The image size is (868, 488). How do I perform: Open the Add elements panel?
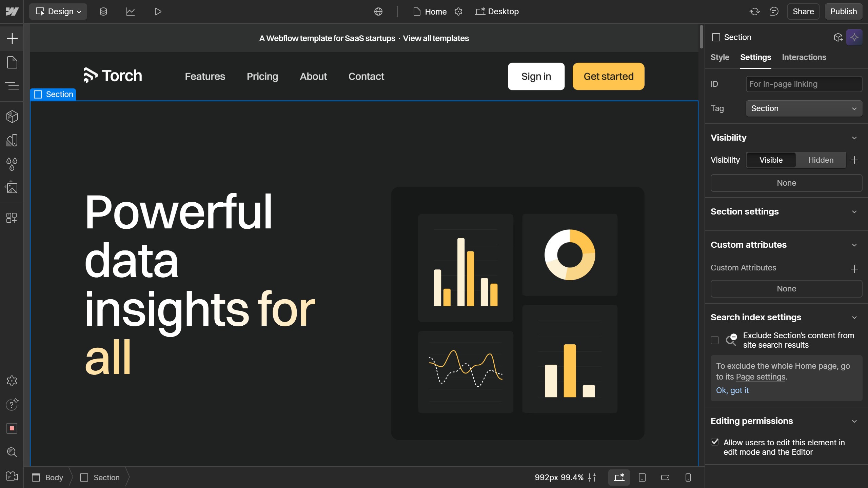click(12, 38)
